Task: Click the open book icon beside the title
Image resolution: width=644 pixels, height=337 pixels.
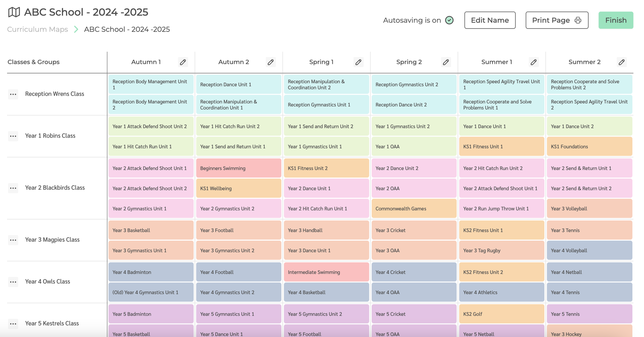Action: (x=14, y=12)
